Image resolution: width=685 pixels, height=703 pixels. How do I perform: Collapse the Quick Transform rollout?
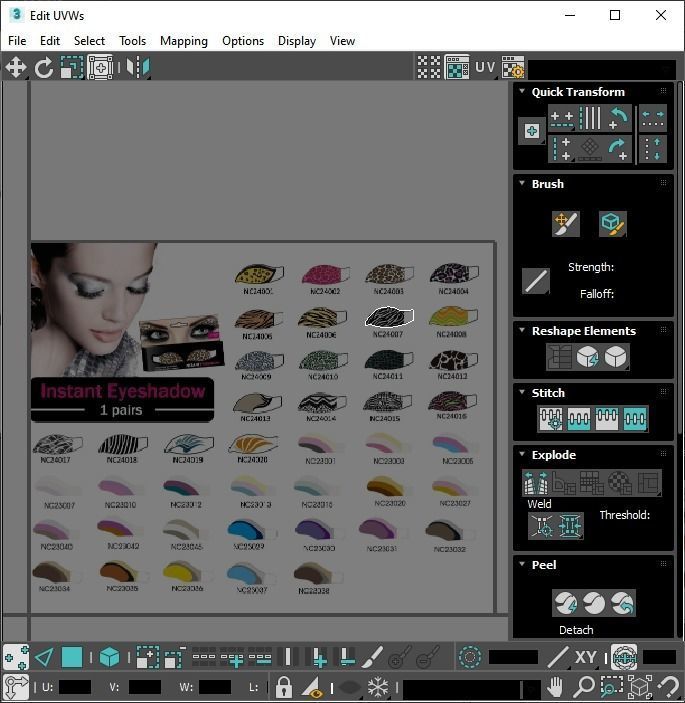click(x=522, y=91)
